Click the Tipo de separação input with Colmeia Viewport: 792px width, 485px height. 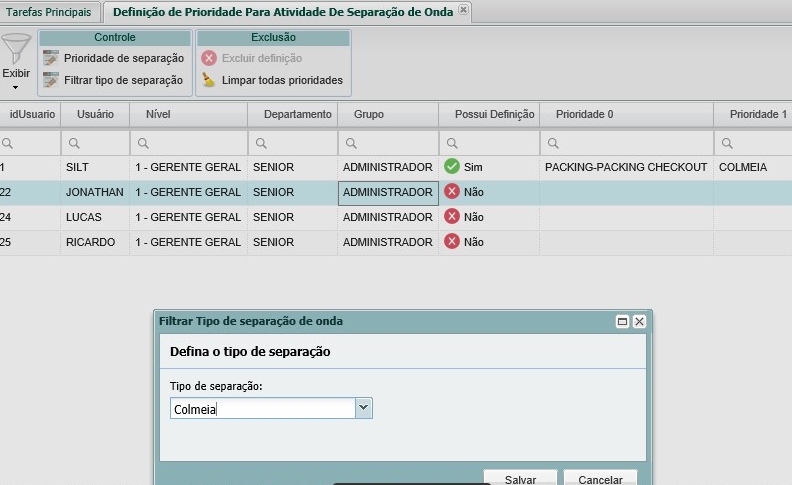tap(263, 408)
